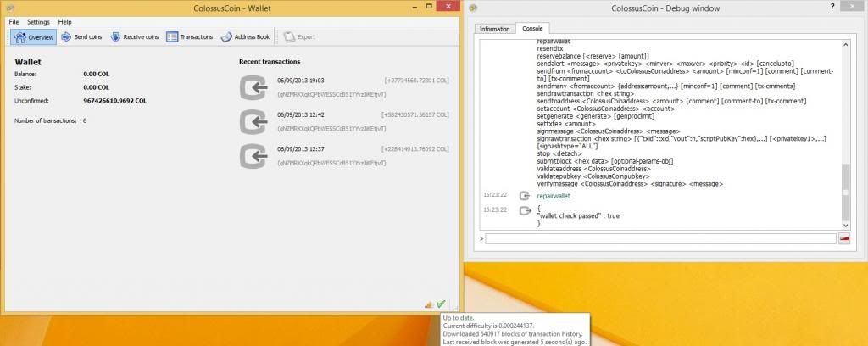Click the green repairwallet command text
The image size is (868, 346).
click(554, 196)
